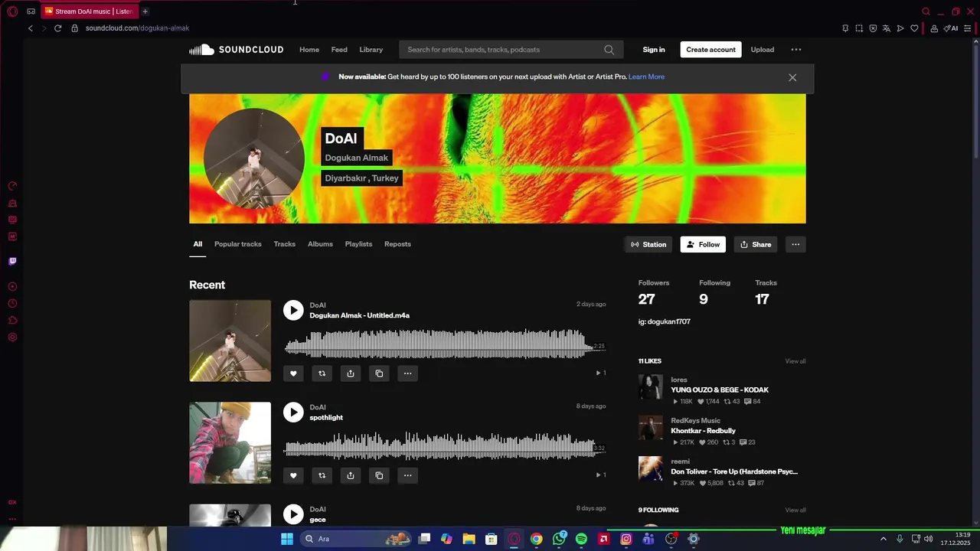980x551 pixels.
Task: Repost the Untitled.m4a track
Action: (x=322, y=373)
